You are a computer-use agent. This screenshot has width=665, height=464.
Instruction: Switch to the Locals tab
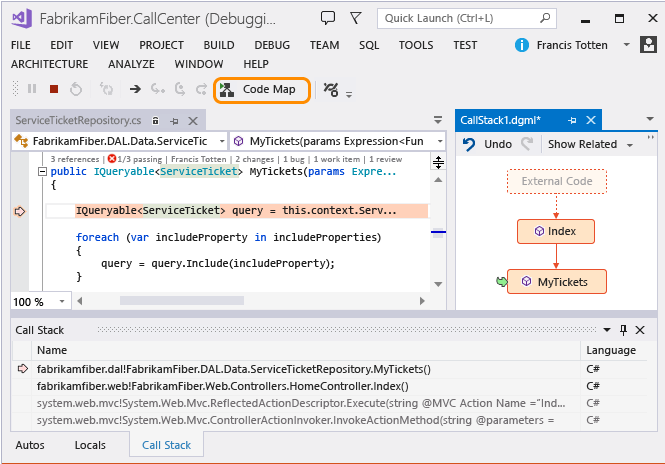coord(90,445)
